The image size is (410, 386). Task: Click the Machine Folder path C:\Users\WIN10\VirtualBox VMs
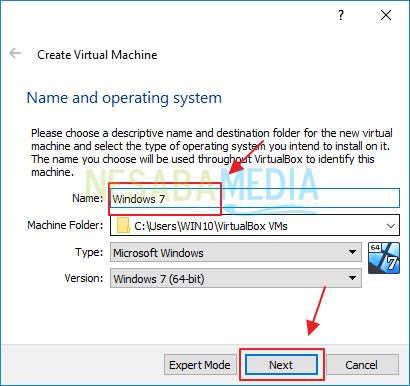[211, 226]
